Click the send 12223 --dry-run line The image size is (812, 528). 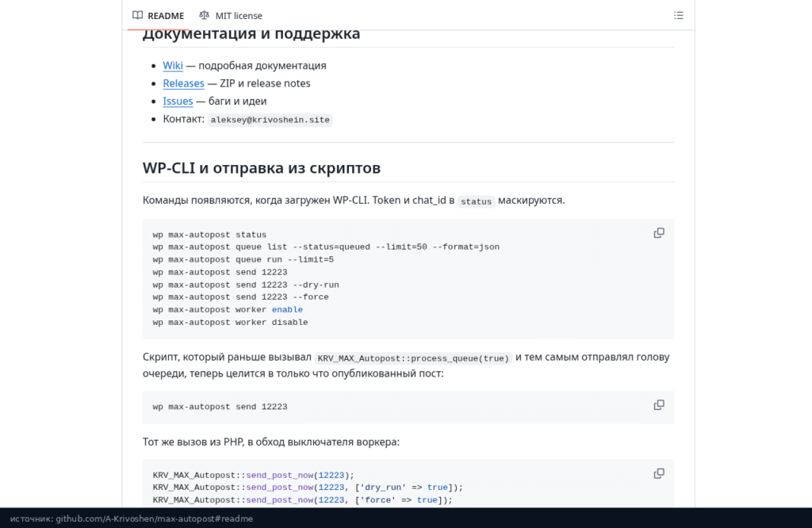click(x=246, y=285)
